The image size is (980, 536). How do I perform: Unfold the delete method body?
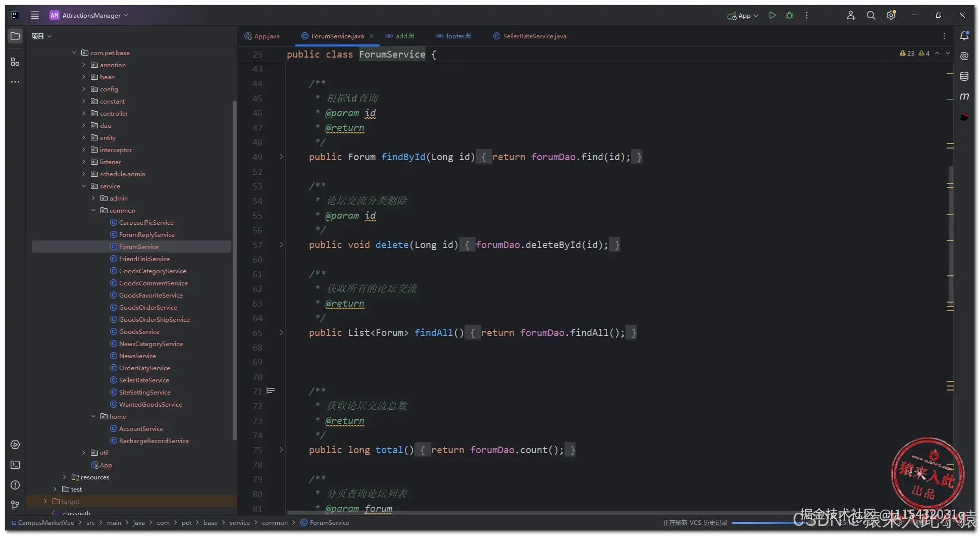(x=281, y=245)
